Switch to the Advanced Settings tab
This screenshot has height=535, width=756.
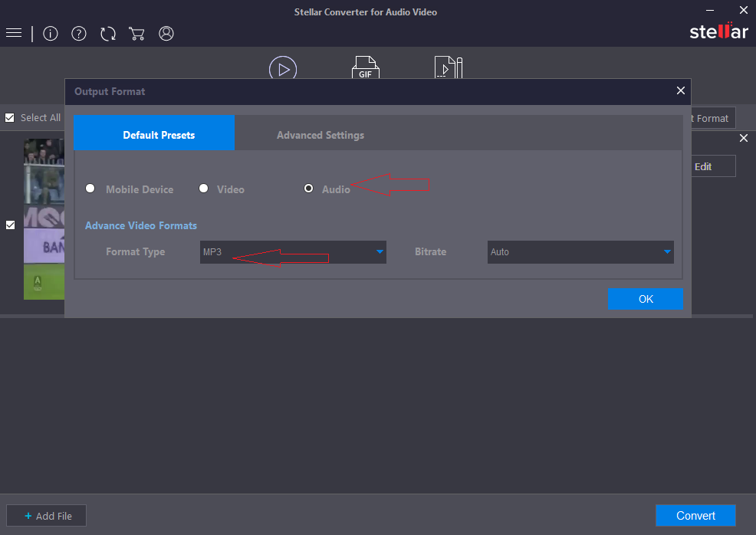(320, 135)
